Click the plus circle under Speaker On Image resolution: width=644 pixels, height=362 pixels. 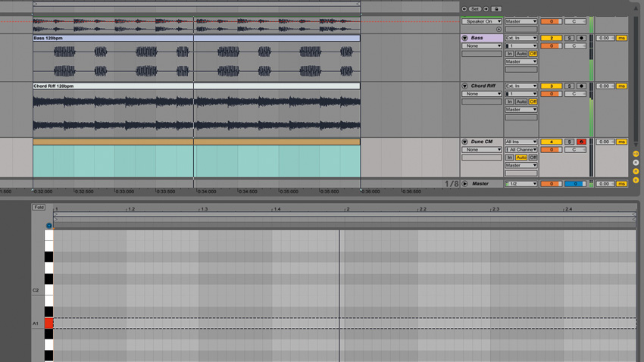499,30
